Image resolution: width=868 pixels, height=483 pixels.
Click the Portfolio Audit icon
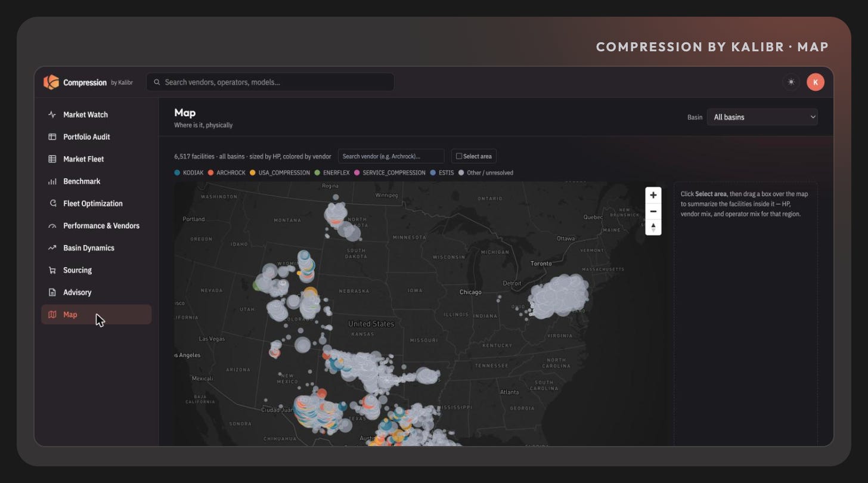click(x=52, y=137)
